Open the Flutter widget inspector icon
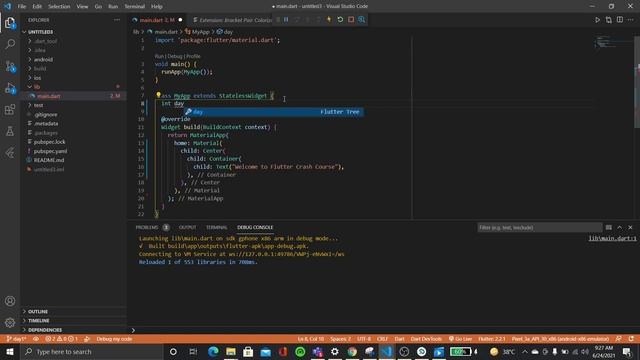 pyautogui.click(x=362, y=20)
